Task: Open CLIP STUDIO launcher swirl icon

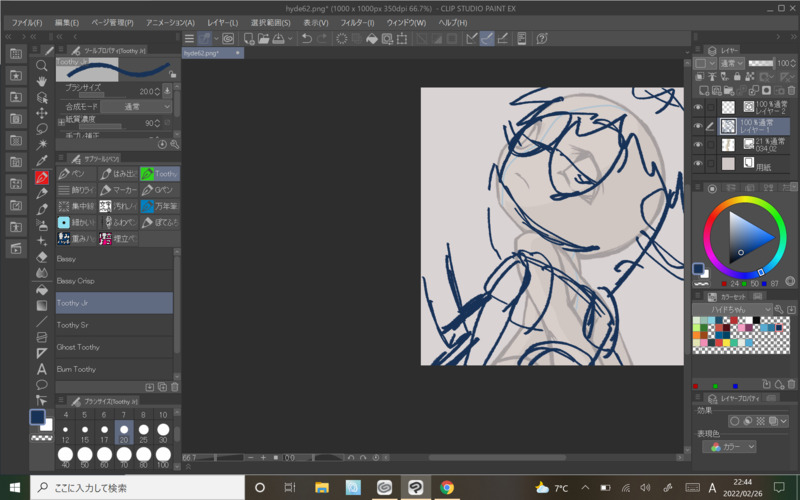Action: click(x=228, y=39)
